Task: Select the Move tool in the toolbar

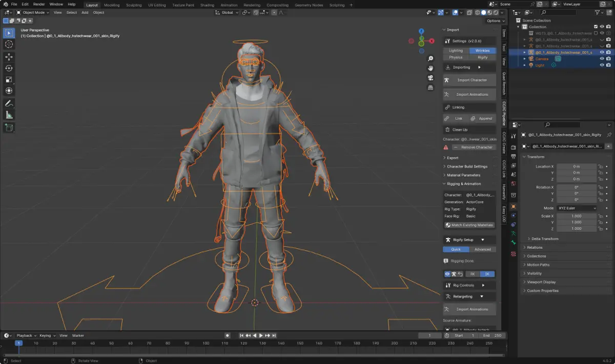Action: click(x=9, y=57)
